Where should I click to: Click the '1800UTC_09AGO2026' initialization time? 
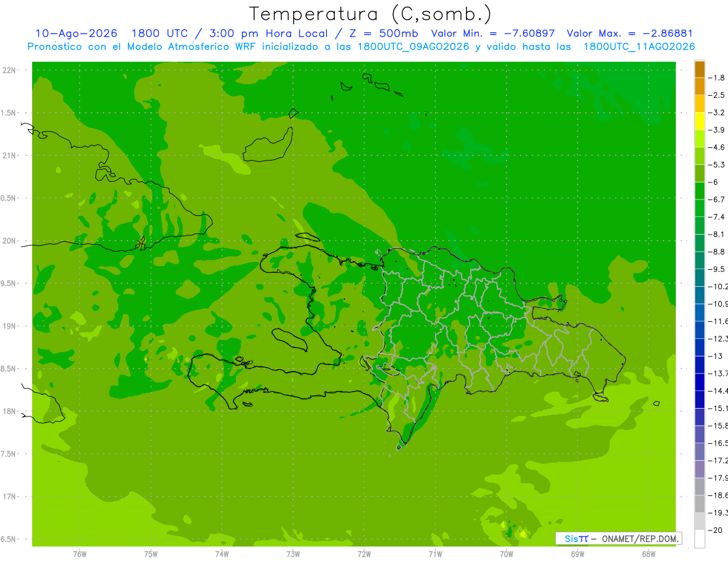pos(413,47)
